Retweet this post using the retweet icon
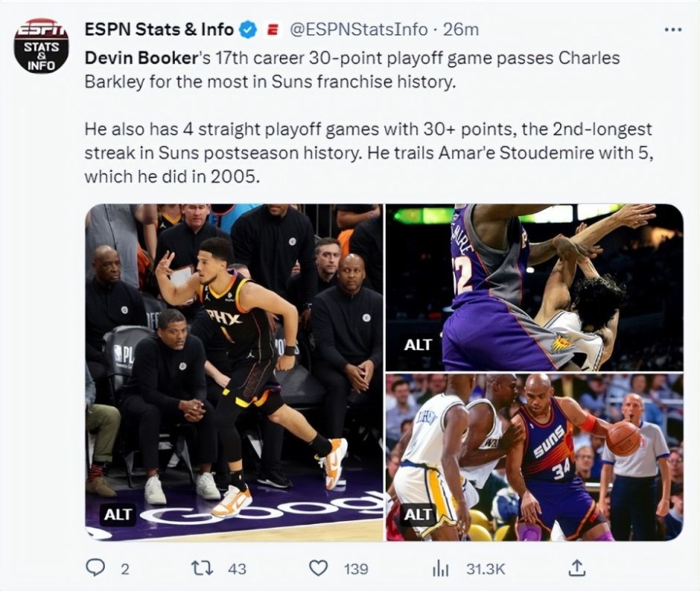 coord(201,569)
